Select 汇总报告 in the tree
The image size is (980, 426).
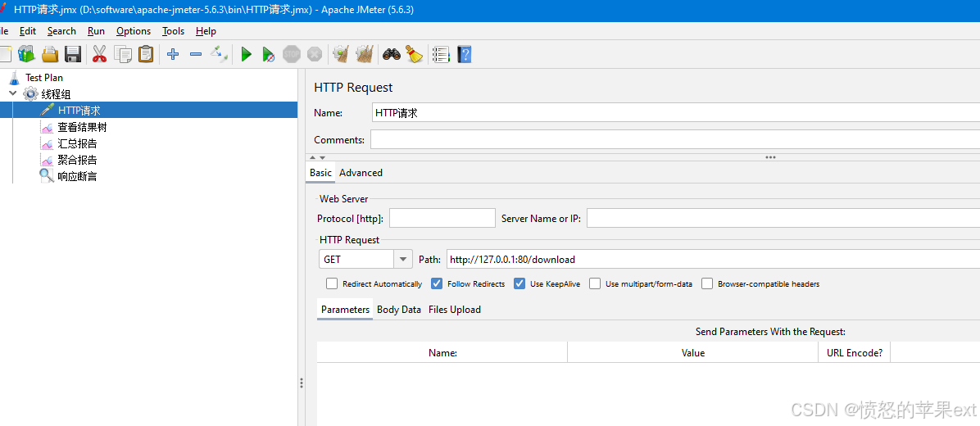tap(77, 143)
